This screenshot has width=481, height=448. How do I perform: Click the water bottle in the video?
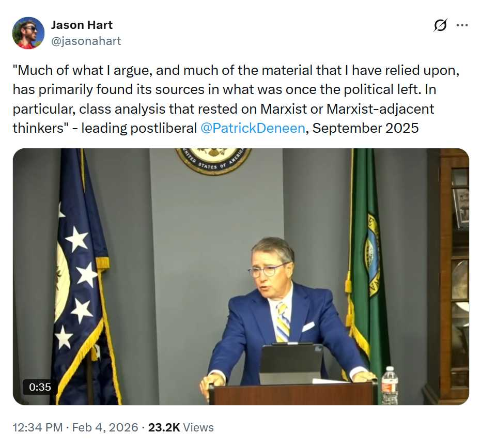pos(390,385)
